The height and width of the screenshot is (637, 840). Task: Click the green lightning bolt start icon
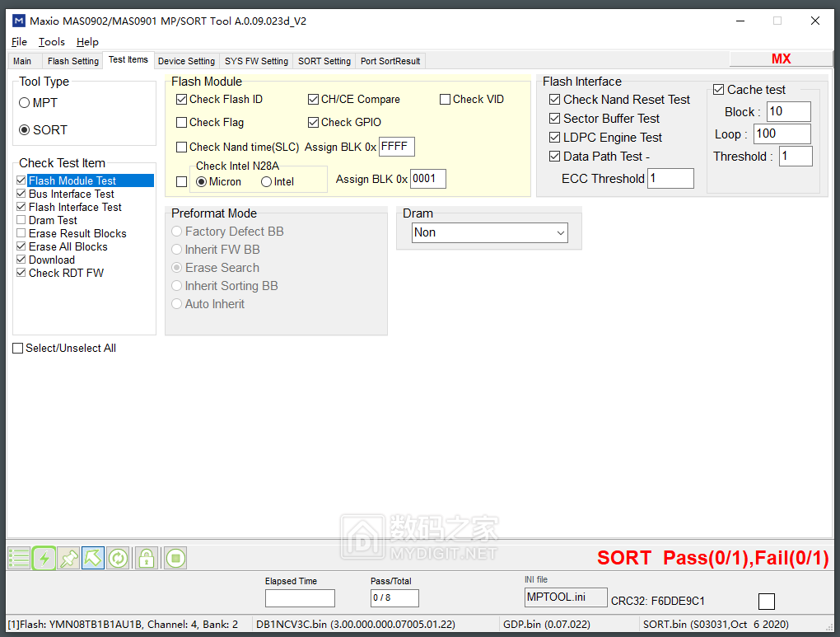click(x=44, y=558)
